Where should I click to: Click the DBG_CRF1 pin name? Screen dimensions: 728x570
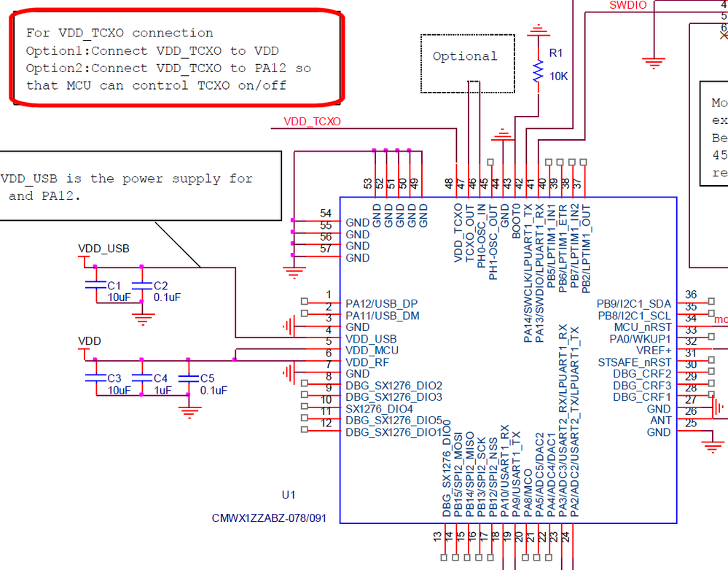pos(642,397)
